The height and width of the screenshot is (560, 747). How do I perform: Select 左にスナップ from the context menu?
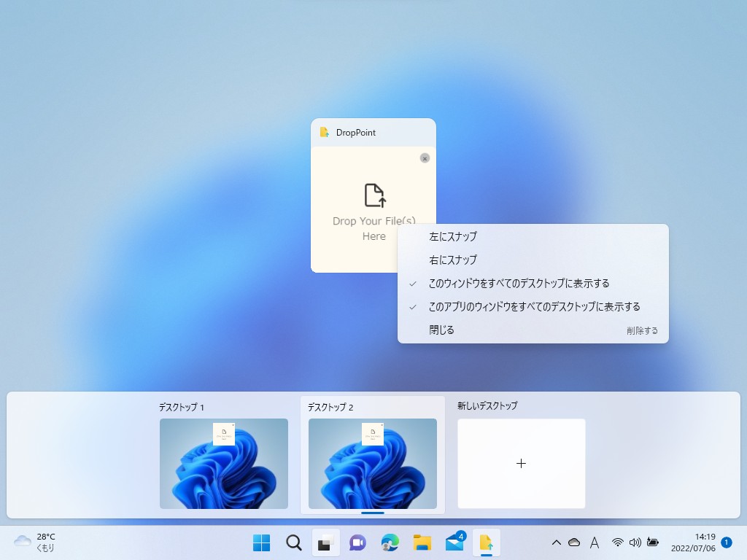[453, 236]
